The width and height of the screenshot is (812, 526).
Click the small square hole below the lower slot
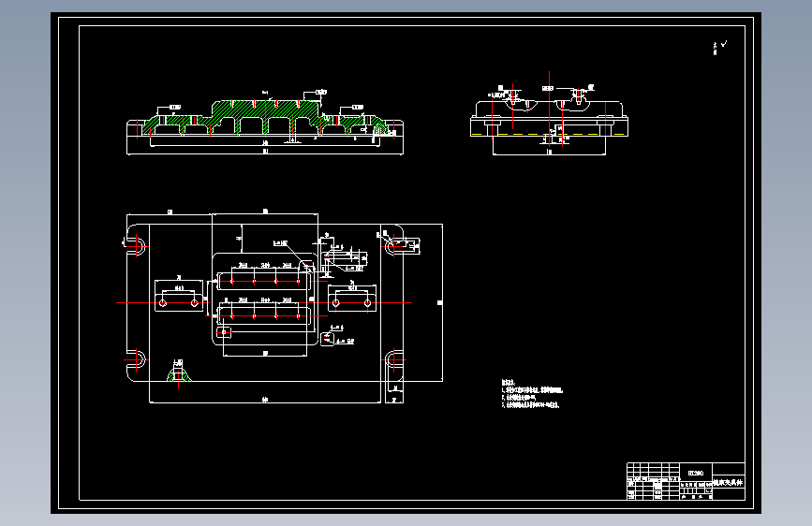pyautogui.click(x=224, y=332)
